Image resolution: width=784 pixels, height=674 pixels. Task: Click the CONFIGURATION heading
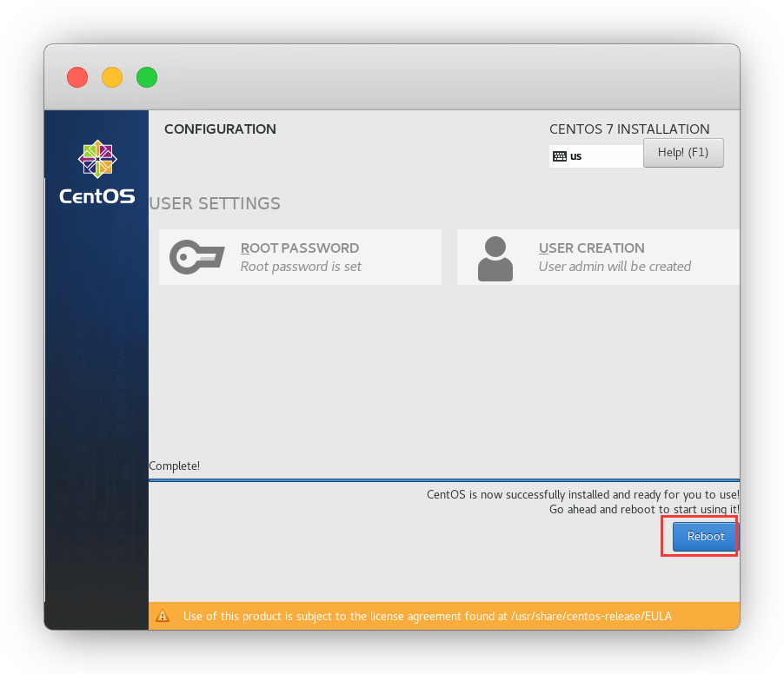220,129
